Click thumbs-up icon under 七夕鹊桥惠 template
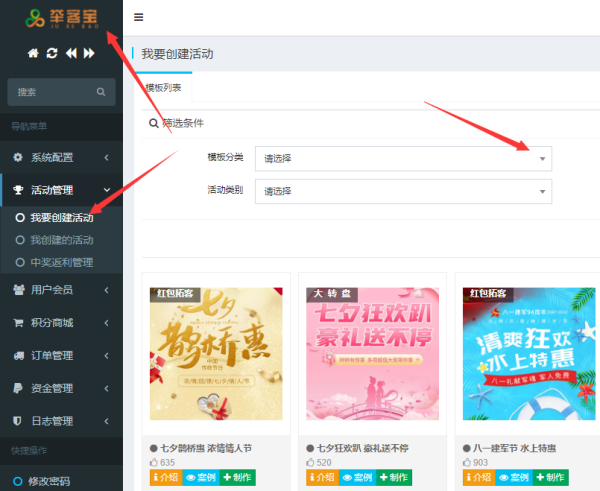600x491 pixels. click(154, 463)
